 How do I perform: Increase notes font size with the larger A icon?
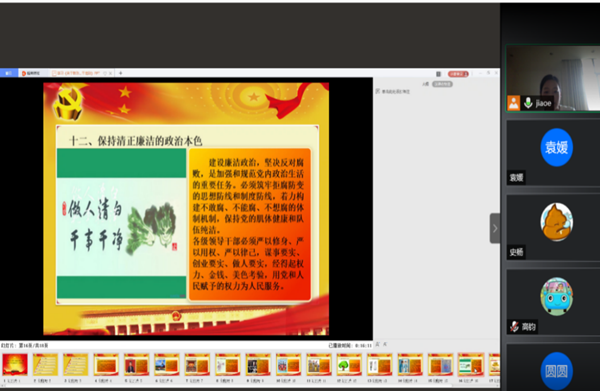pos(378,345)
